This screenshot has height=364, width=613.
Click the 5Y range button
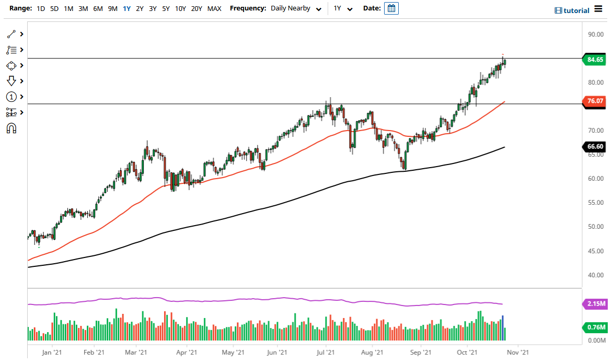(166, 9)
